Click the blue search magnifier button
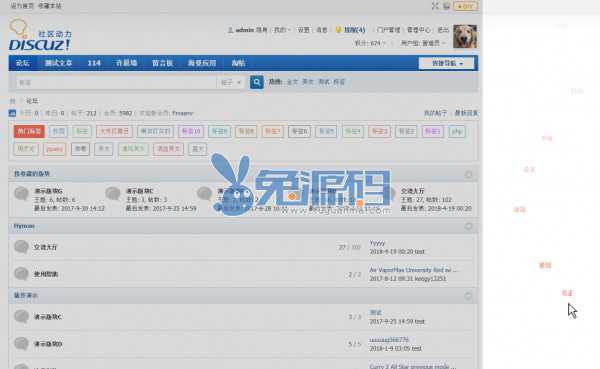The width and height of the screenshot is (600, 369). coord(256,82)
